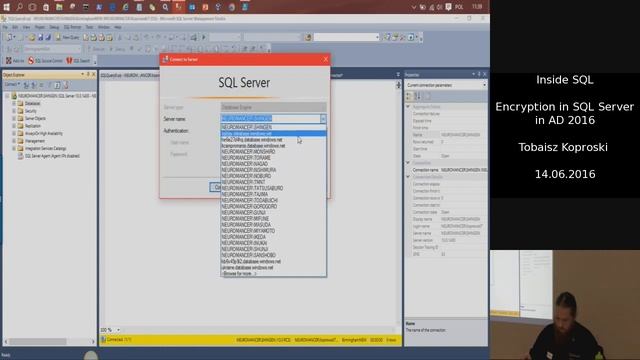Expand the Management node
Viewport: 640px width, 360px height.
click(x=14, y=141)
